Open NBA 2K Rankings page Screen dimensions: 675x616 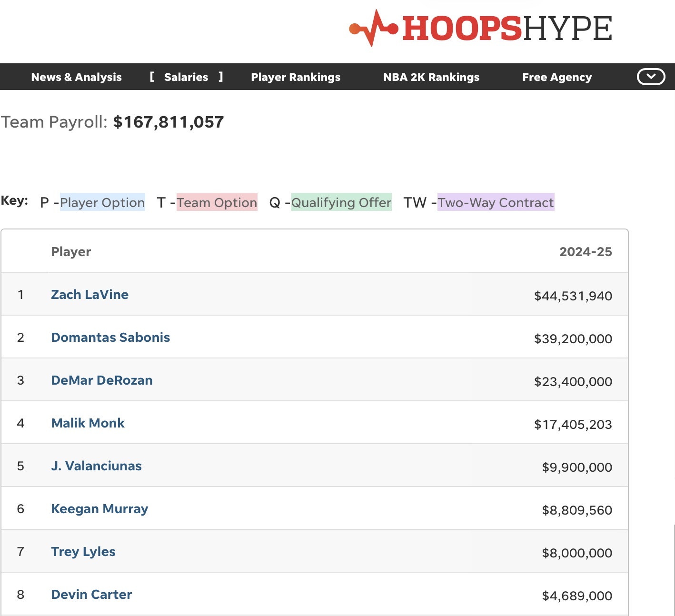point(431,77)
